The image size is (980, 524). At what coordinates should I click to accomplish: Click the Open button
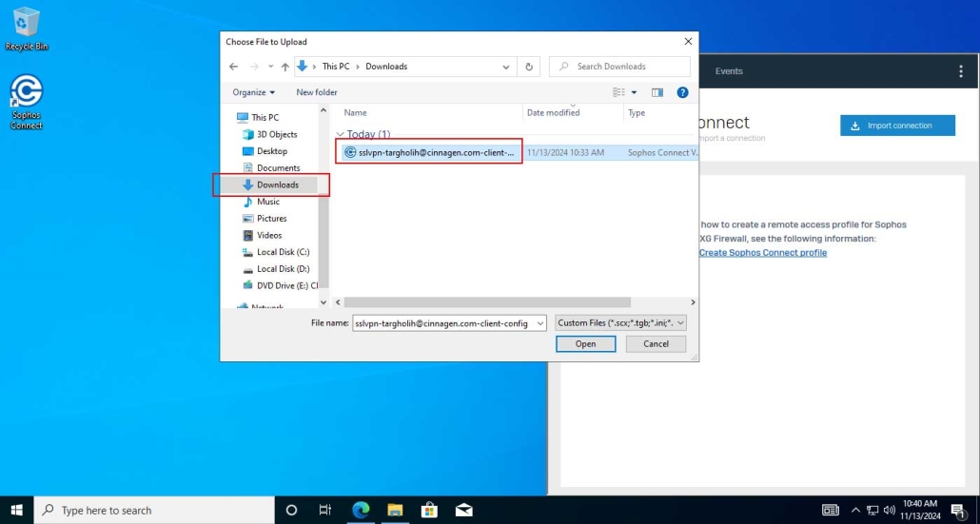tap(586, 344)
